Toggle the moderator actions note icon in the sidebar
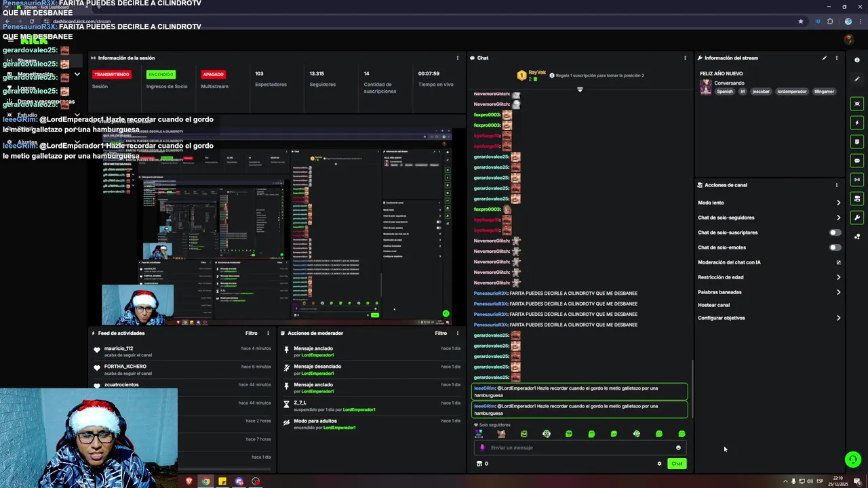 857,142
